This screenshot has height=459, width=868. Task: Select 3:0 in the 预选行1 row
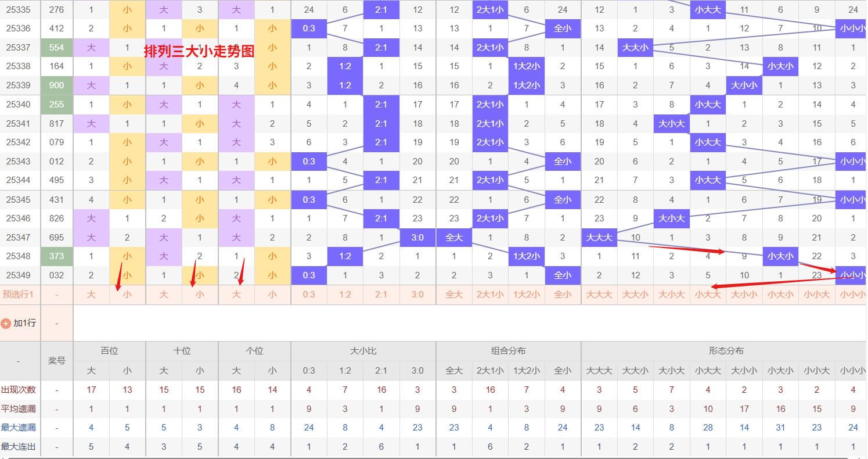point(417,295)
